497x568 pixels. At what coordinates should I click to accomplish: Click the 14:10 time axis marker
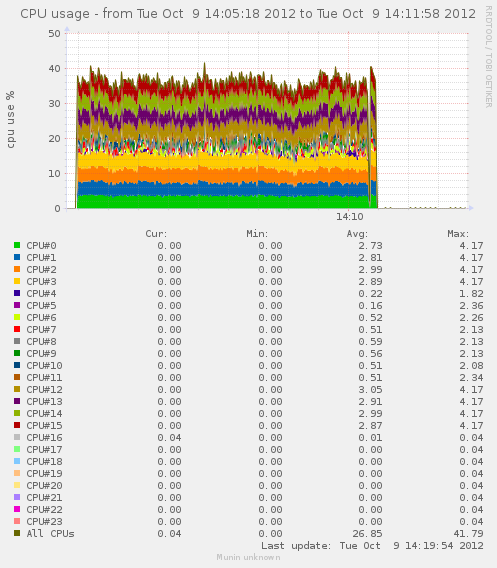coord(350,217)
